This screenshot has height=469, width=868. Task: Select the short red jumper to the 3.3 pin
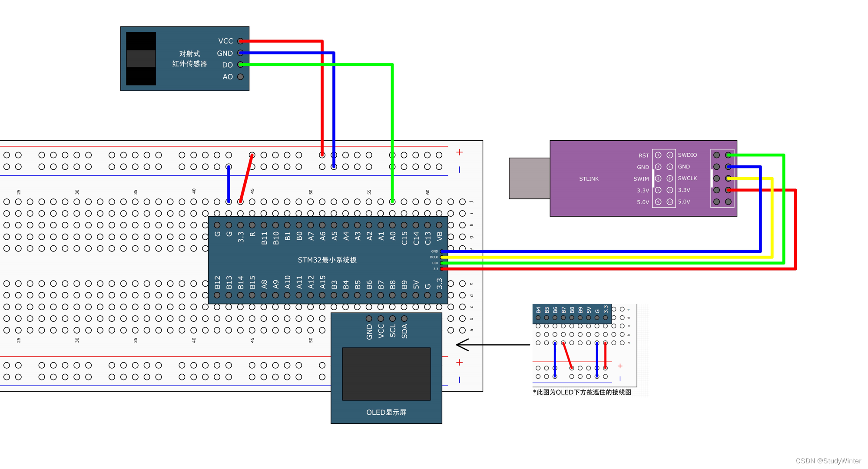pyautogui.click(x=246, y=178)
